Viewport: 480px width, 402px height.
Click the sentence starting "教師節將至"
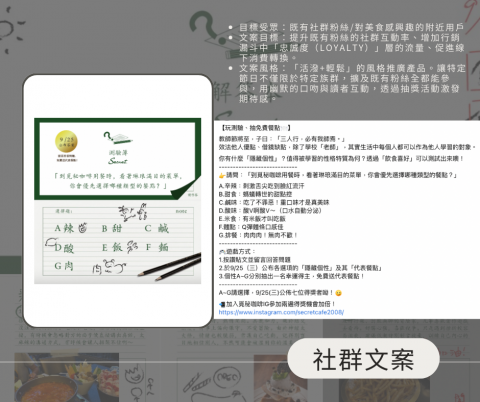pyautogui.click(x=282, y=139)
